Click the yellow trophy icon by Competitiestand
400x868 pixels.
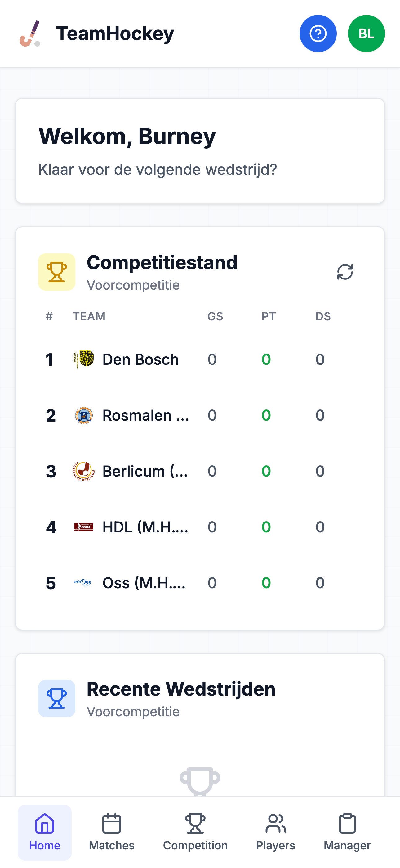[56, 272]
